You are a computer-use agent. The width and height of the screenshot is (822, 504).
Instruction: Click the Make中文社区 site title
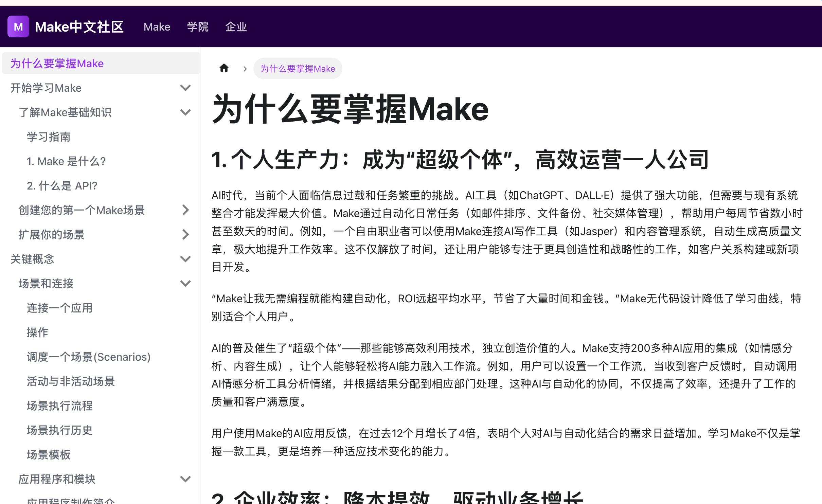[x=79, y=27]
